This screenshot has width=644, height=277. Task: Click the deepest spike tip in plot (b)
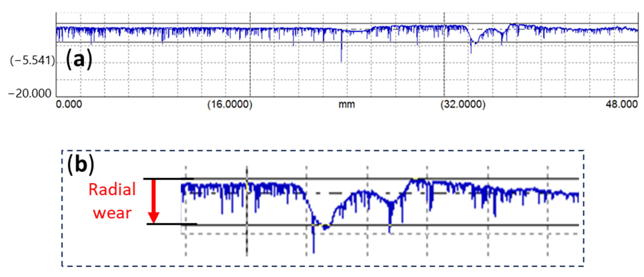click(314, 252)
